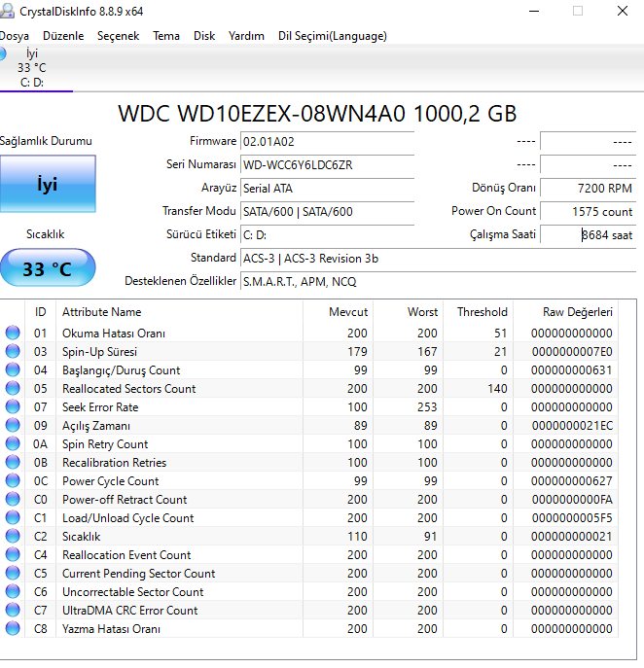Click status icon for Current Pending Sector Count
644x668 pixels.
pyautogui.click(x=13, y=573)
